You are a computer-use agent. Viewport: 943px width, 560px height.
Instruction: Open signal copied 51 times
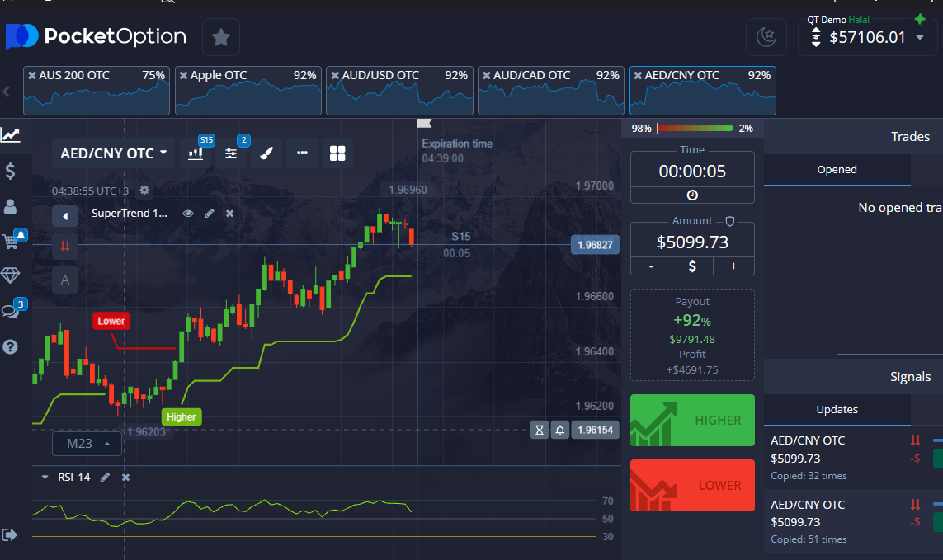[853, 521]
